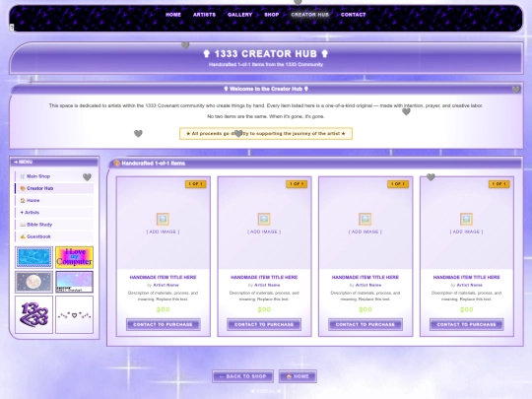Click third card's Contact to Purchase button

(x=366, y=324)
